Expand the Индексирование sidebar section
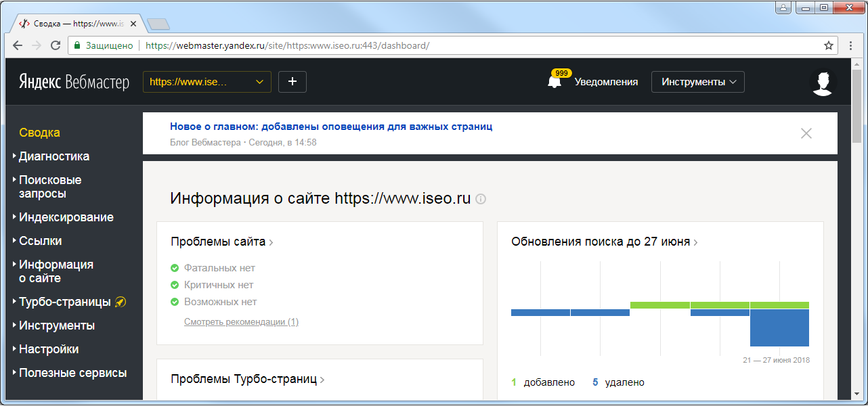 66,217
